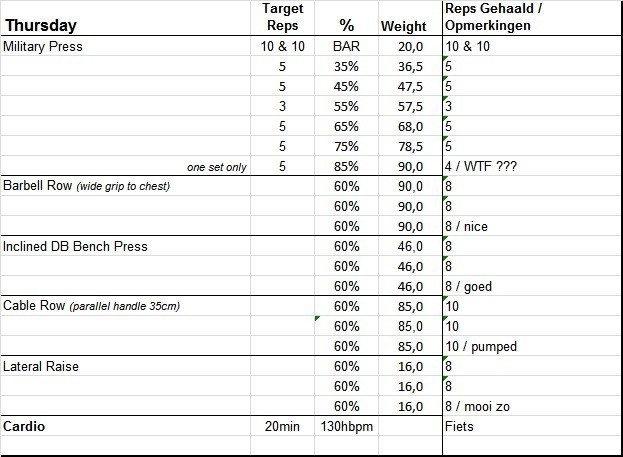Select the Weight column header cell
Image resolution: width=623 pixels, height=457 pixels.
coord(403,26)
